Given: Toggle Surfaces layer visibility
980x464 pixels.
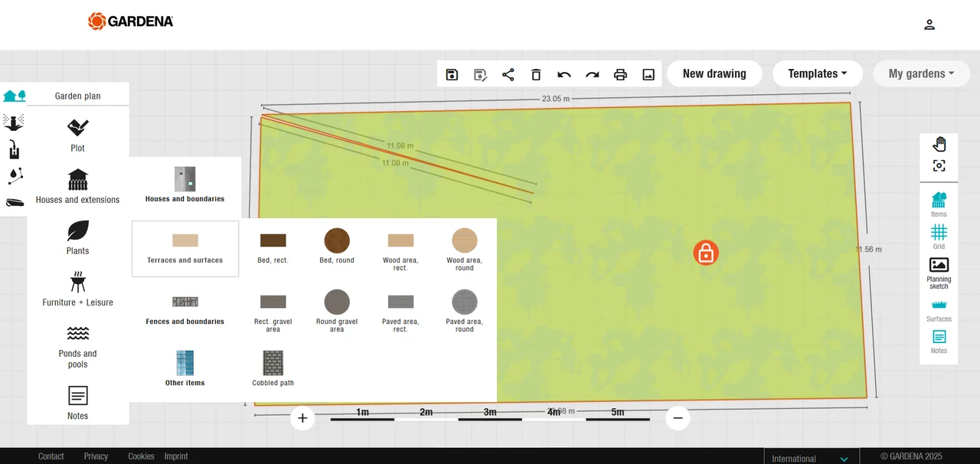Looking at the screenshot, I should 939,309.
